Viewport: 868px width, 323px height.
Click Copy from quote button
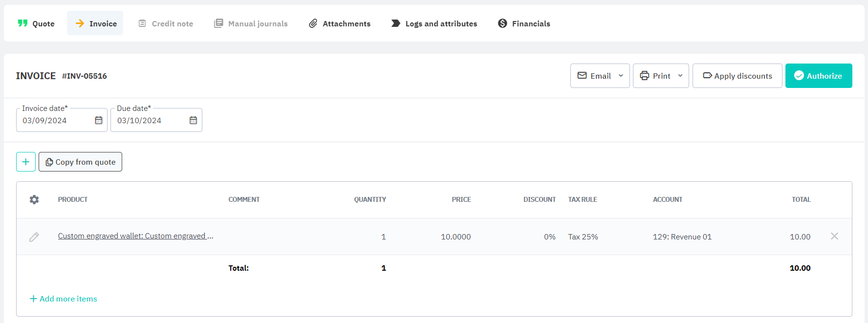pos(81,162)
